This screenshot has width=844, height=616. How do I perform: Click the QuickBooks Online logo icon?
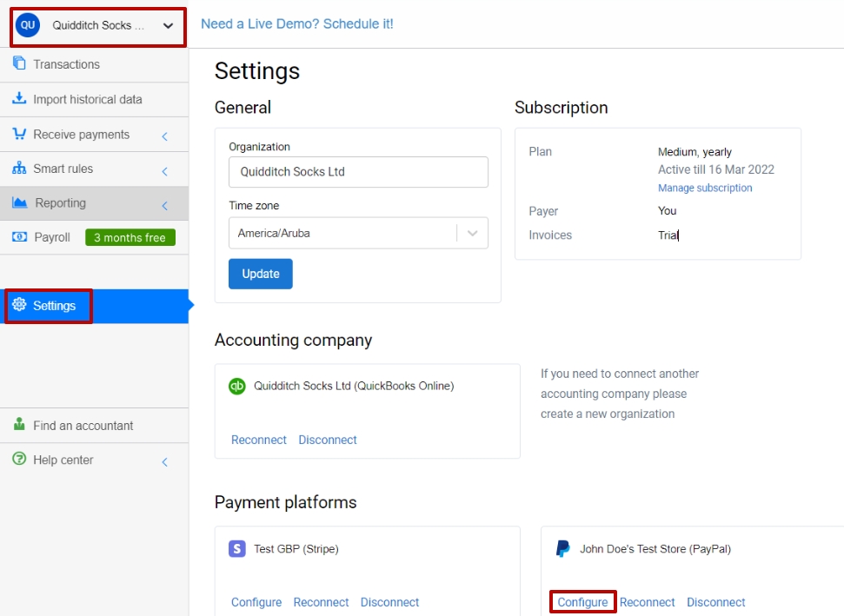[236, 386]
